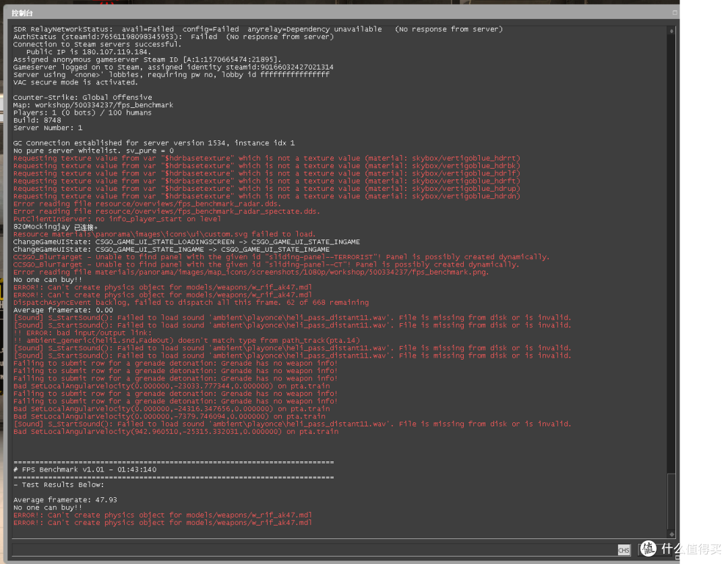Click the 'Server using <none> lobbies' line
Viewport: 728px width, 564px height.
click(171, 75)
